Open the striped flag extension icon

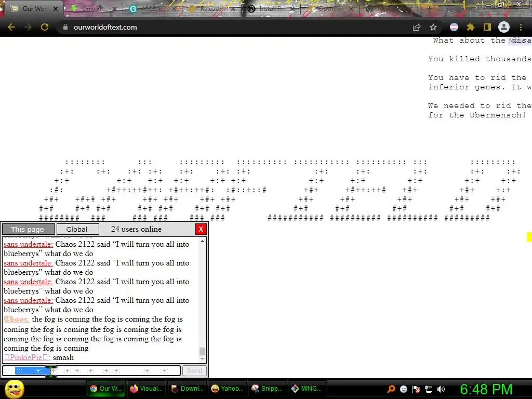click(454, 27)
